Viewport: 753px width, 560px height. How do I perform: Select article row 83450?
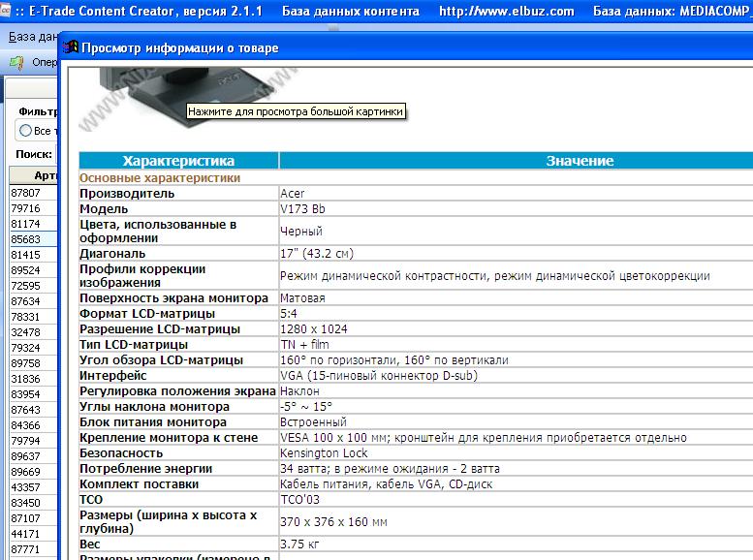pos(33,503)
